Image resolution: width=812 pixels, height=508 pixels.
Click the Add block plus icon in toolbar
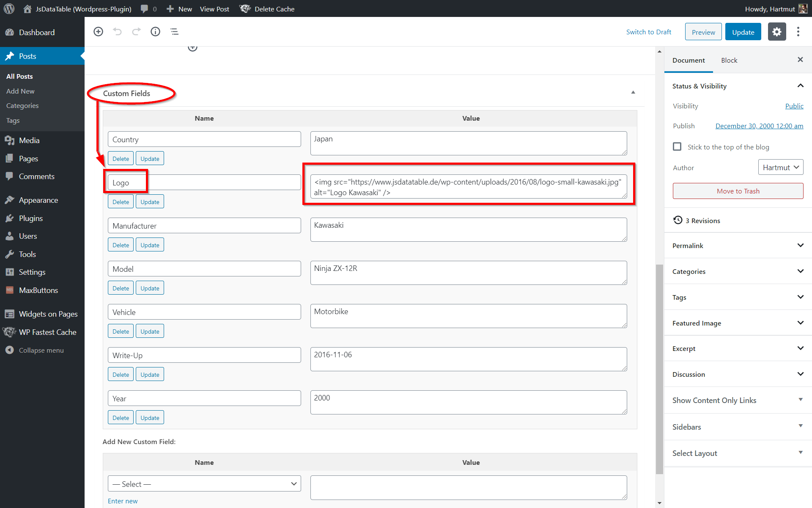(98, 31)
